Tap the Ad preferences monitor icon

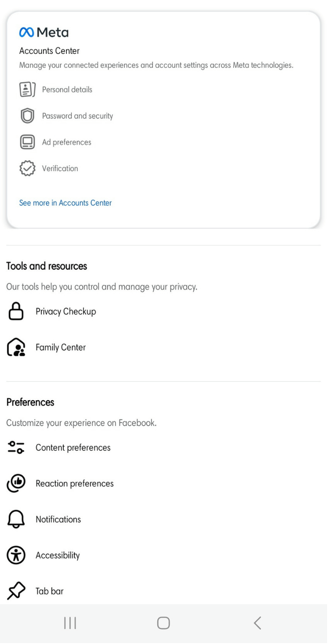coord(27,142)
